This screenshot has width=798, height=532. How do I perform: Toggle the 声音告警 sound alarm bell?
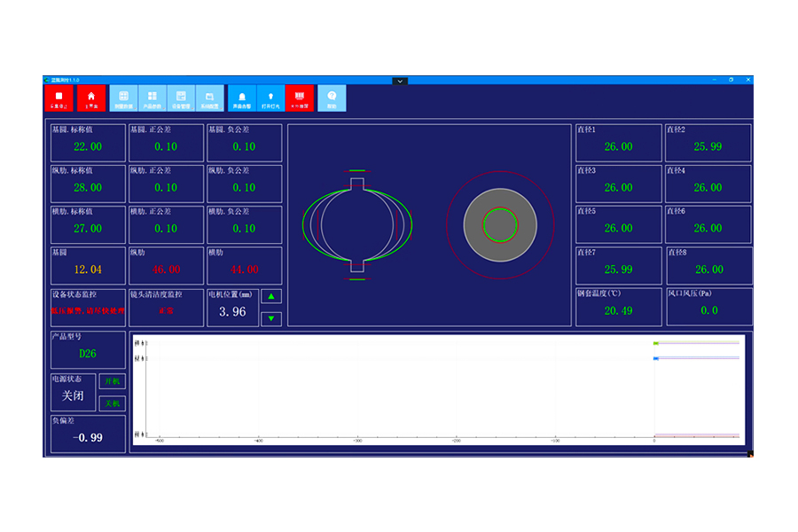point(242,98)
